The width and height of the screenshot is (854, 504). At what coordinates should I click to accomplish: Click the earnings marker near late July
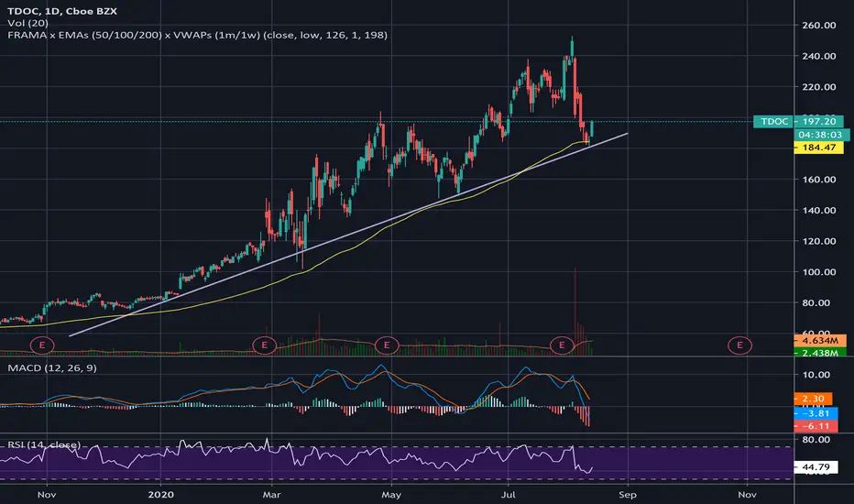(562, 345)
